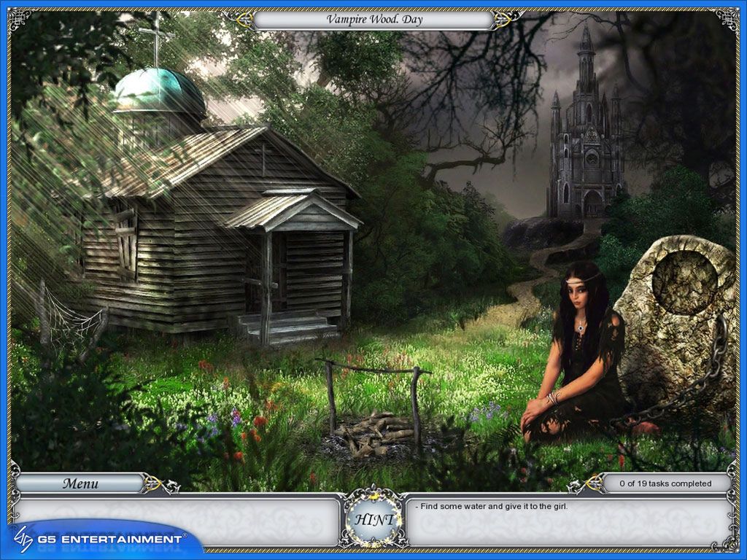Click the 'Find some water' task text
747x560 pixels.
pyautogui.click(x=491, y=506)
